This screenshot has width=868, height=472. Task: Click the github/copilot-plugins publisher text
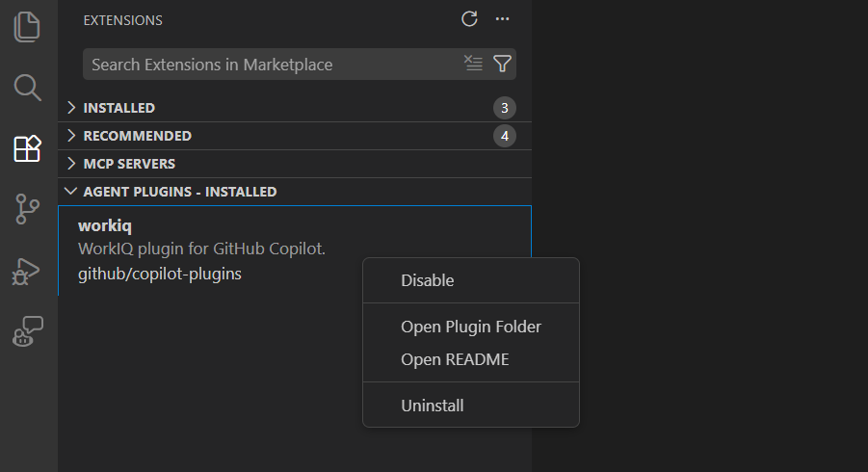click(x=159, y=274)
